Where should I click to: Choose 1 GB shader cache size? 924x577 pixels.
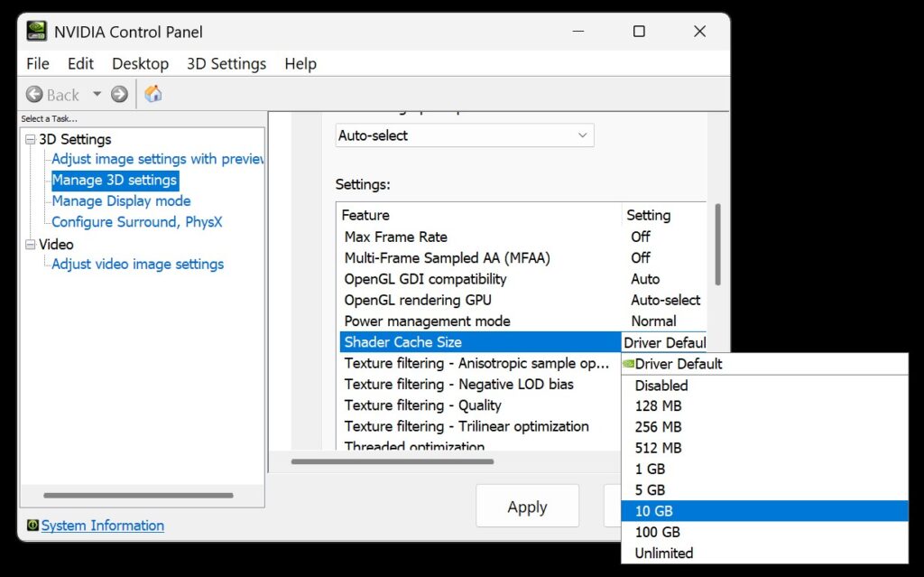[x=765, y=469]
